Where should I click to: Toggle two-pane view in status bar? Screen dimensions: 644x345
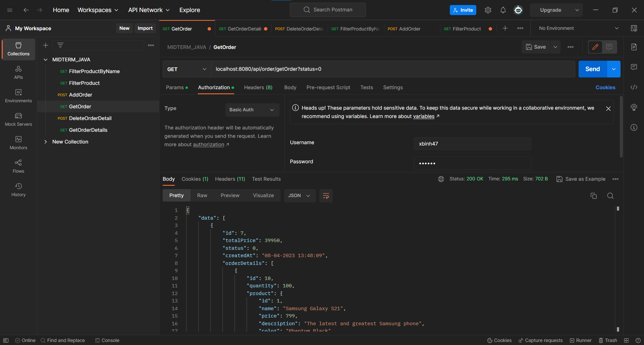click(x=626, y=340)
